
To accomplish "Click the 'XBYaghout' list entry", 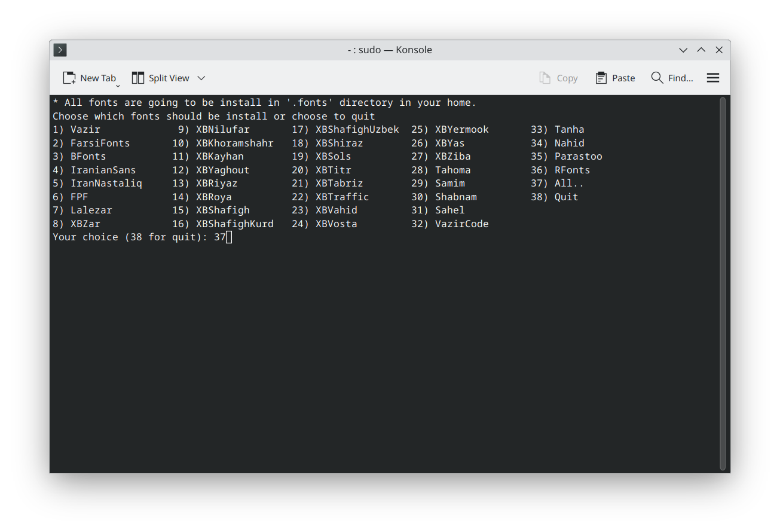I will [x=223, y=170].
